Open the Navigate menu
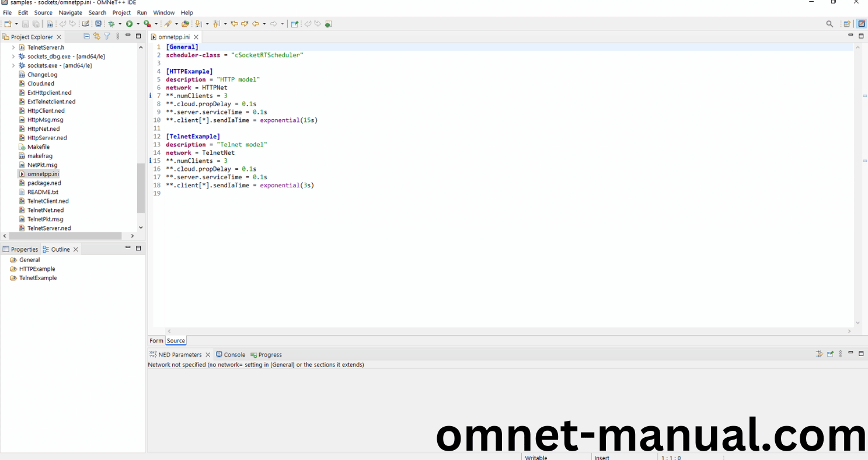The image size is (868, 460). point(70,13)
